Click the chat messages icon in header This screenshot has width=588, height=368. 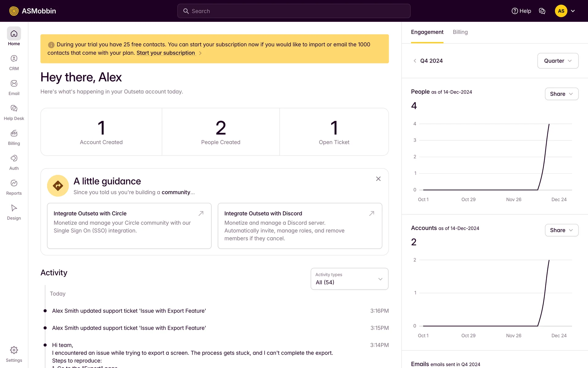point(542,11)
